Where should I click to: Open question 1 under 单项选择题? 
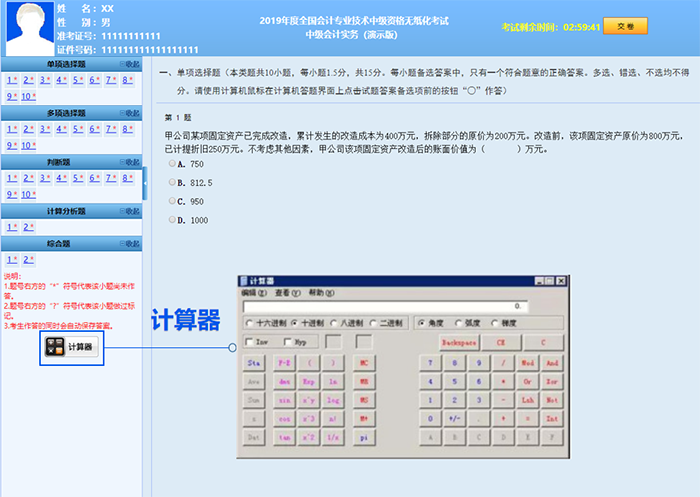(12, 80)
